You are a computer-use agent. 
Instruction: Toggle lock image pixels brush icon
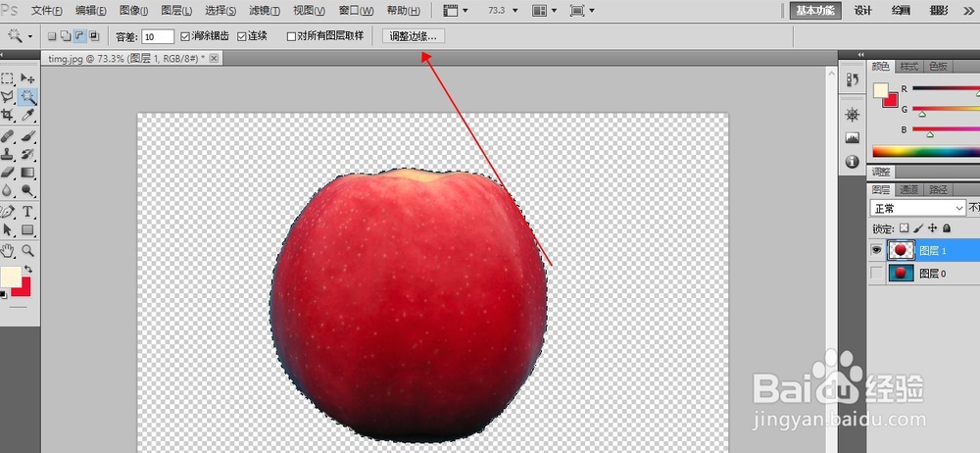coord(918,228)
